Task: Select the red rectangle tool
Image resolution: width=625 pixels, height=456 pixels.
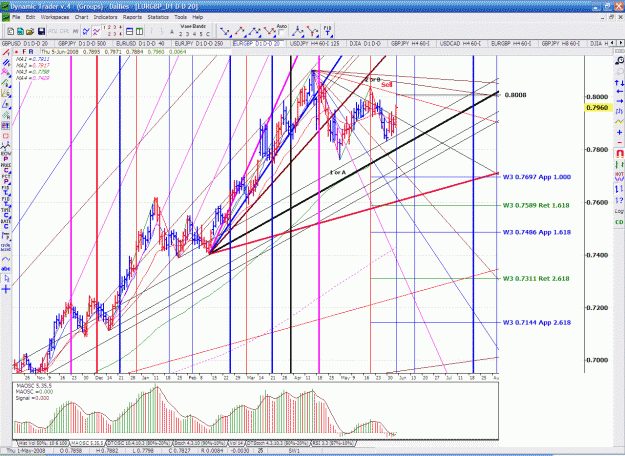Action: click(x=6, y=136)
